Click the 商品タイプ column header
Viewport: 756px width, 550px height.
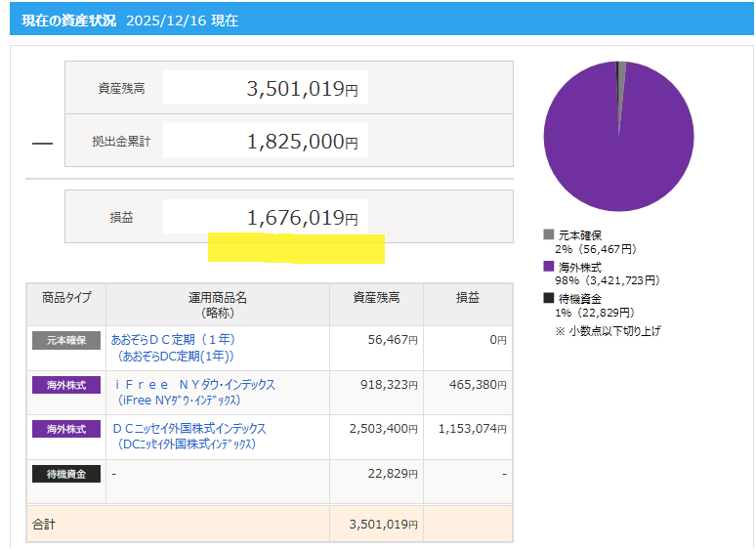(x=66, y=298)
